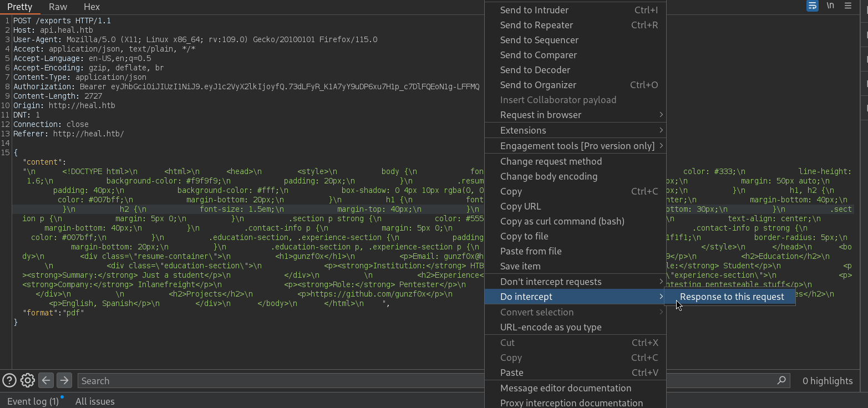Select Paste with Ctrl+V shortcut
This screenshot has width=868, height=408.
click(x=575, y=373)
